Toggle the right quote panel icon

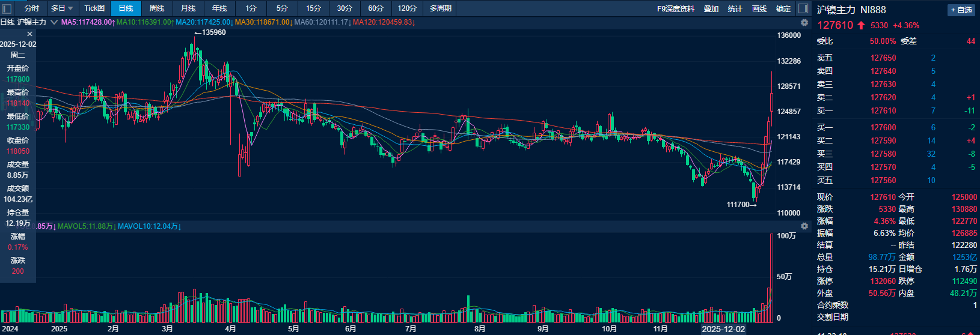click(x=803, y=8)
